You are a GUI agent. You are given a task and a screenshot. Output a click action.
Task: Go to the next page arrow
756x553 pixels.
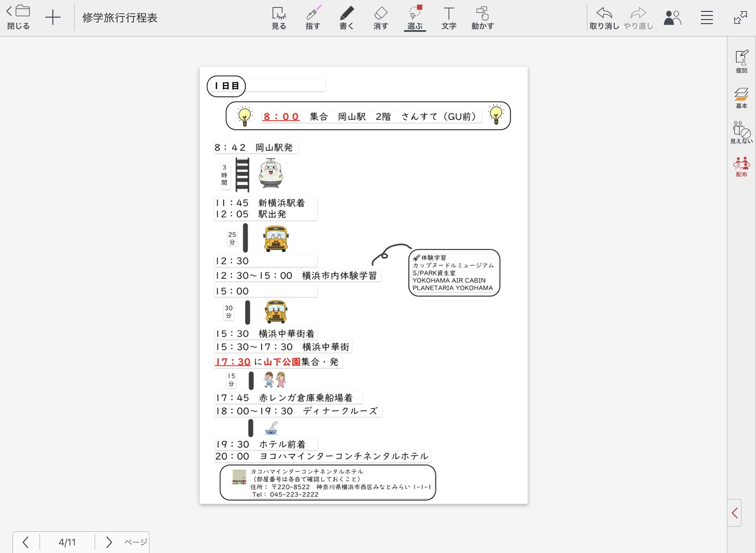coord(109,542)
